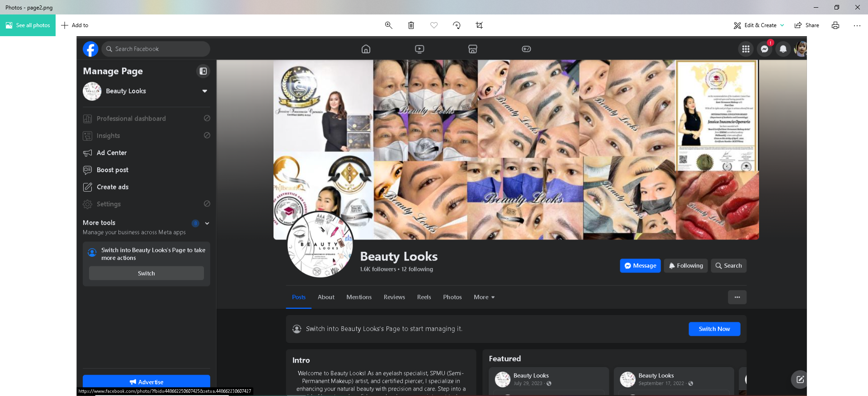Click the 'Manage your business across Meta apps' text
The width and height of the screenshot is (868, 396).
(x=134, y=232)
